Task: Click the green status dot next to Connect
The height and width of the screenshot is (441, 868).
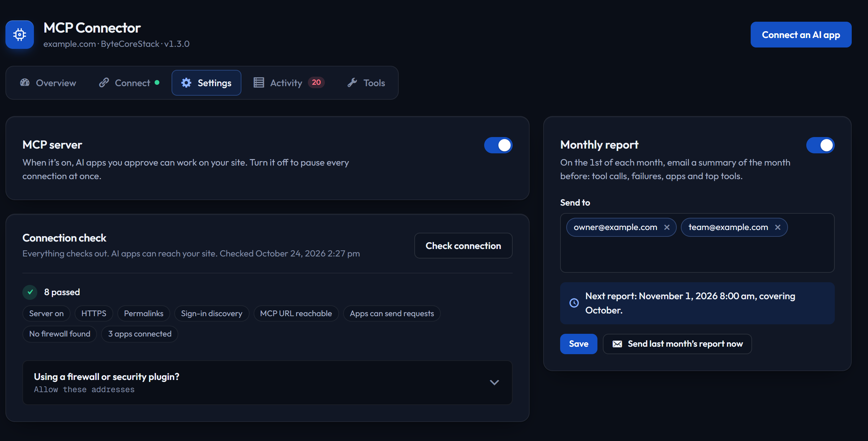Action: (157, 82)
